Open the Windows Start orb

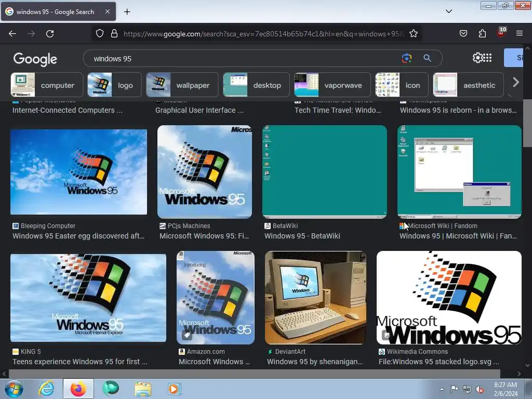(14, 389)
